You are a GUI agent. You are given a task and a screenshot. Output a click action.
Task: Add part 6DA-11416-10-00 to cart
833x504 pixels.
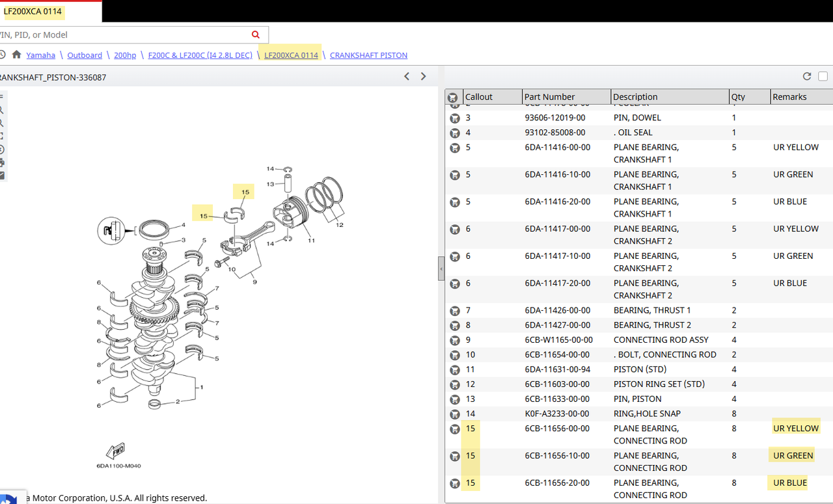coord(454,175)
